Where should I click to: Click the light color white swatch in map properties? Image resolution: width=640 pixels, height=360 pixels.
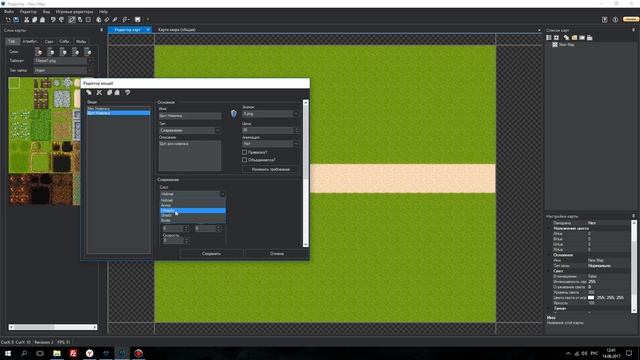click(591, 298)
